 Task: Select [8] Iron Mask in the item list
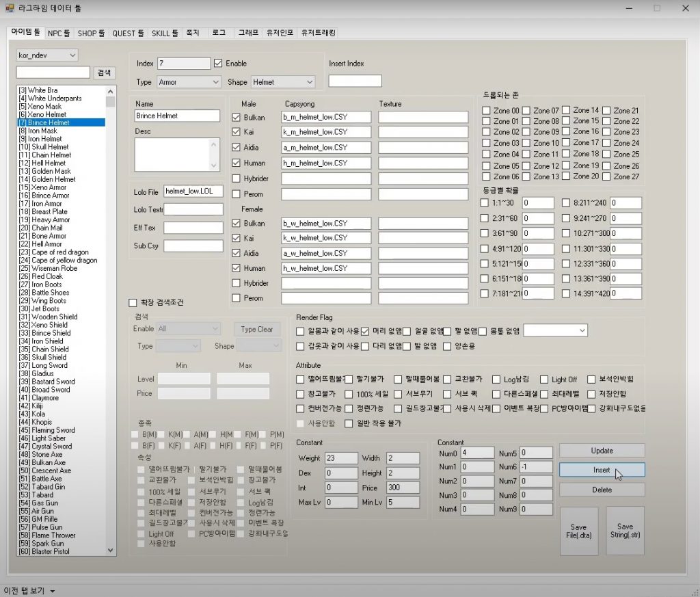[x=62, y=131]
